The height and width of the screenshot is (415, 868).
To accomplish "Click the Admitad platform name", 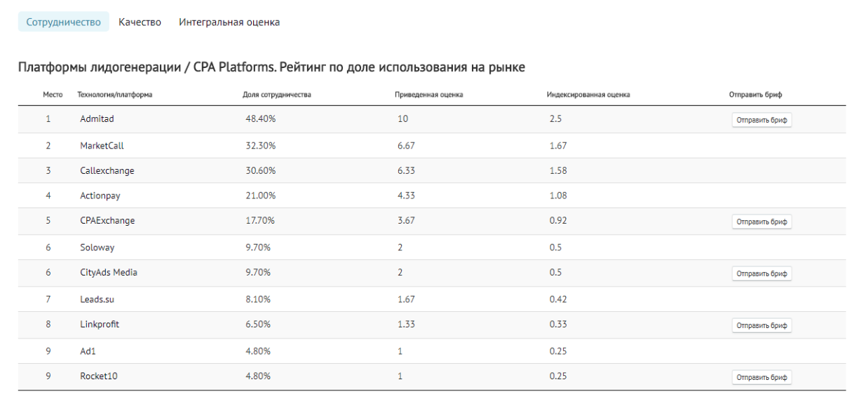I will pyautogui.click(x=97, y=119).
